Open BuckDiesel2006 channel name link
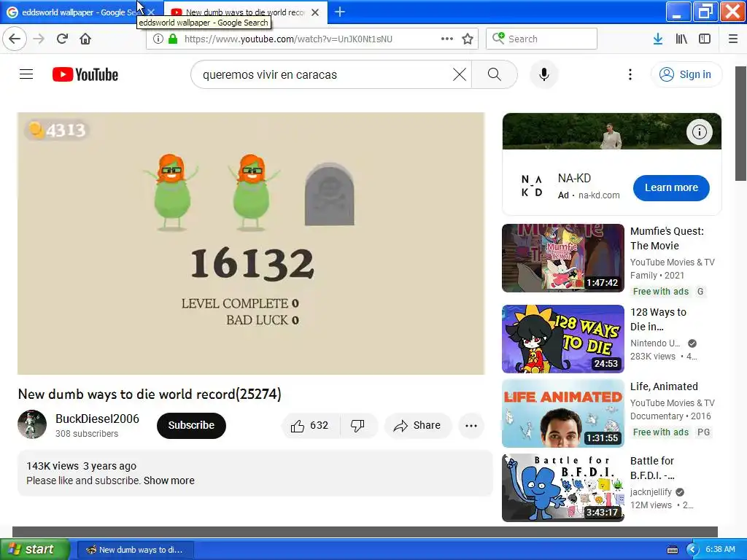 pyautogui.click(x=97, y=419)
